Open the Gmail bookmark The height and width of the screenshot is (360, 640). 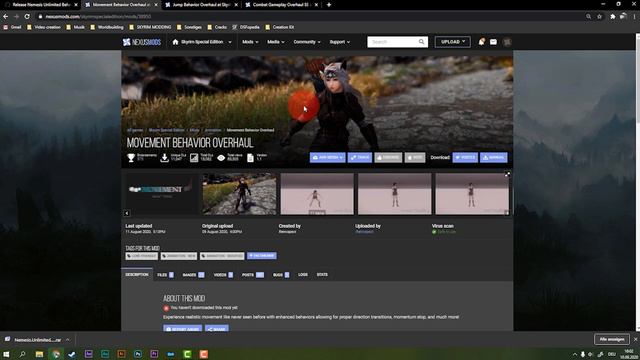pyautogui.click(x=12, y=27)
